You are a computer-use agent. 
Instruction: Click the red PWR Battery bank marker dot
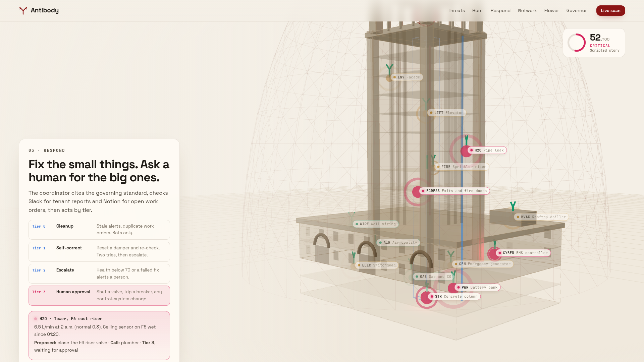pos(452,288)
